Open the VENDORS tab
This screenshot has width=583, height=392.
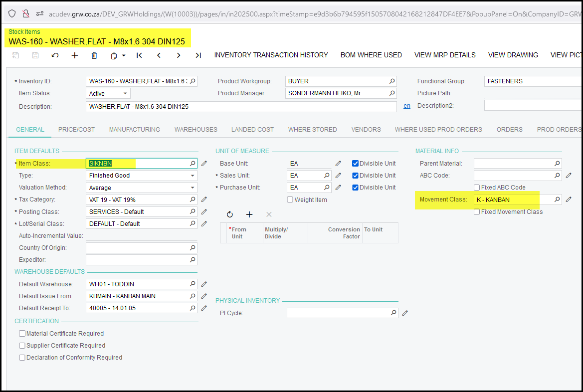(366, 130)
